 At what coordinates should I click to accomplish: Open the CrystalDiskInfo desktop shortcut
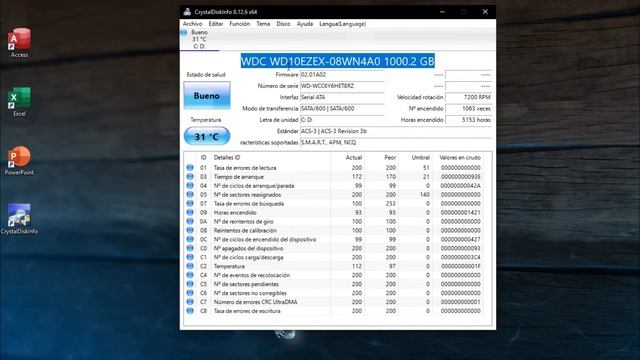[19, 219]
